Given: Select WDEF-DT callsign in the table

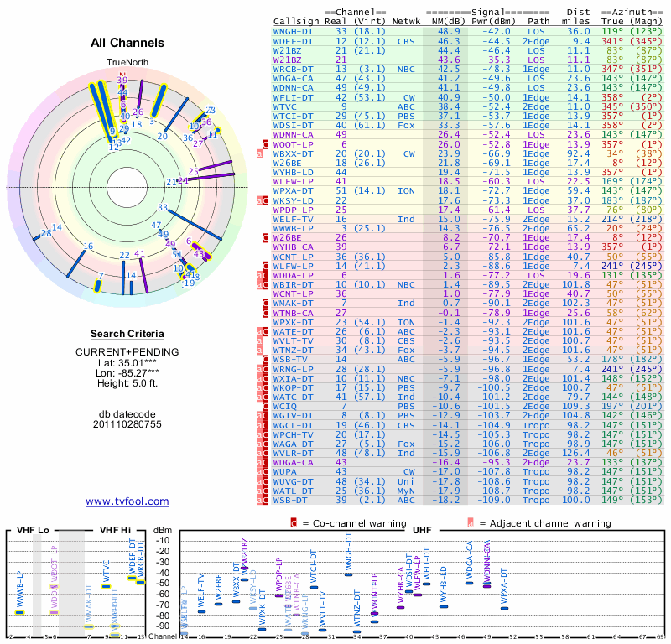Looking at the screenshot, I should coord(293,41).
